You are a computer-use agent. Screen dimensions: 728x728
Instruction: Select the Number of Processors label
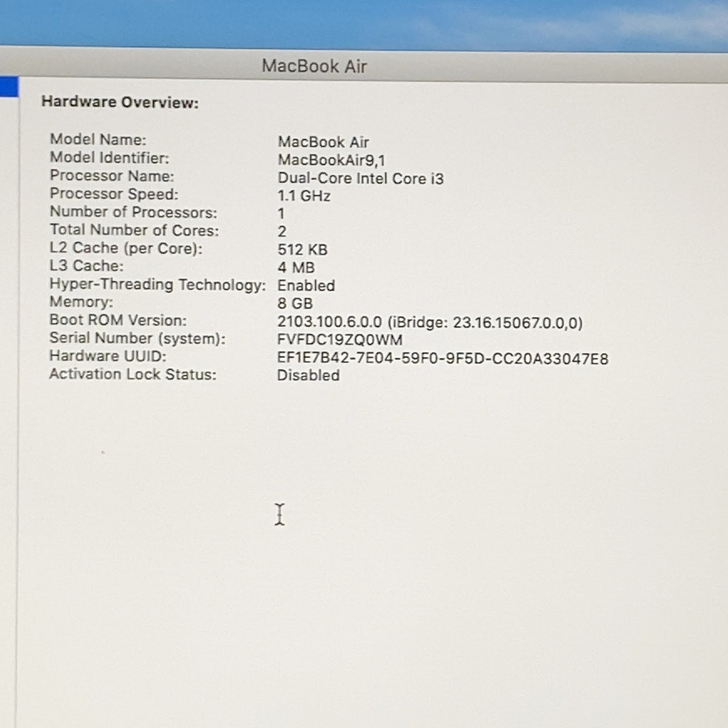coord(133,212)
